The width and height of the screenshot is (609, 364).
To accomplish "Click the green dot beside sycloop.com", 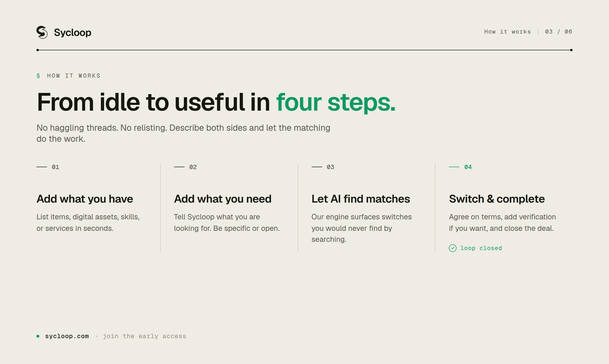I will click(38, 336).
